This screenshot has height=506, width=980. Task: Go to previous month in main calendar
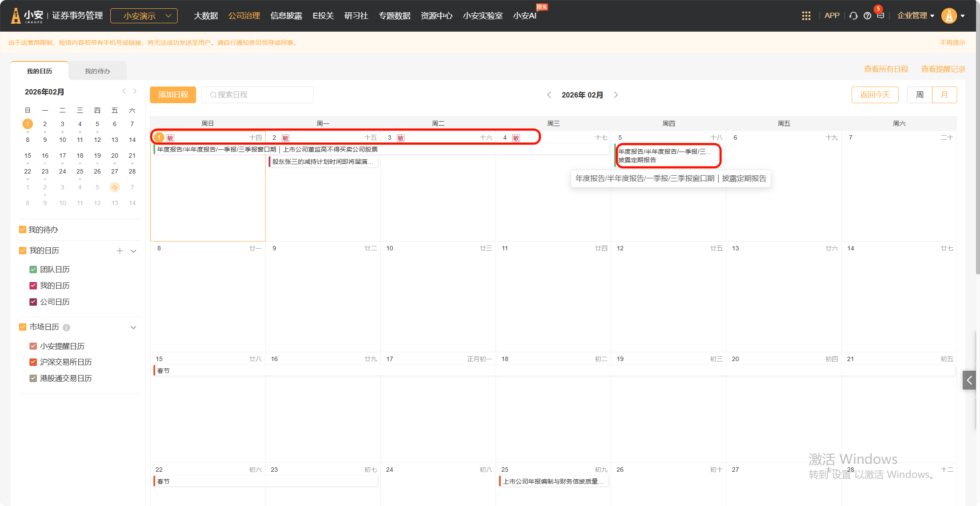[549, 95]
